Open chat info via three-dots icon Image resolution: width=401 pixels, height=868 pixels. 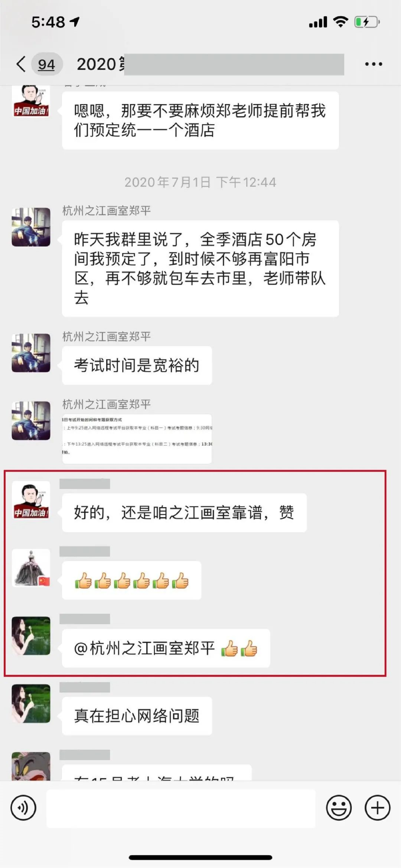click(x=373, y=64)
